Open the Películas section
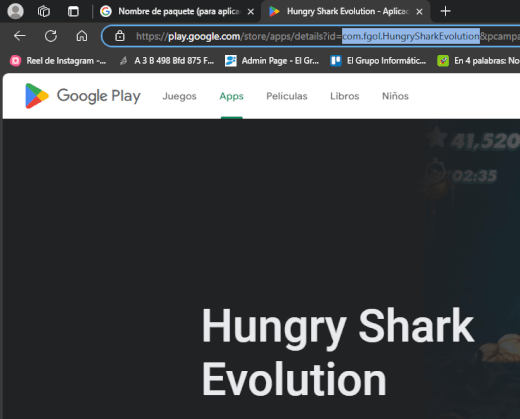This screenshot has height=419, width=520. (287, 96)
